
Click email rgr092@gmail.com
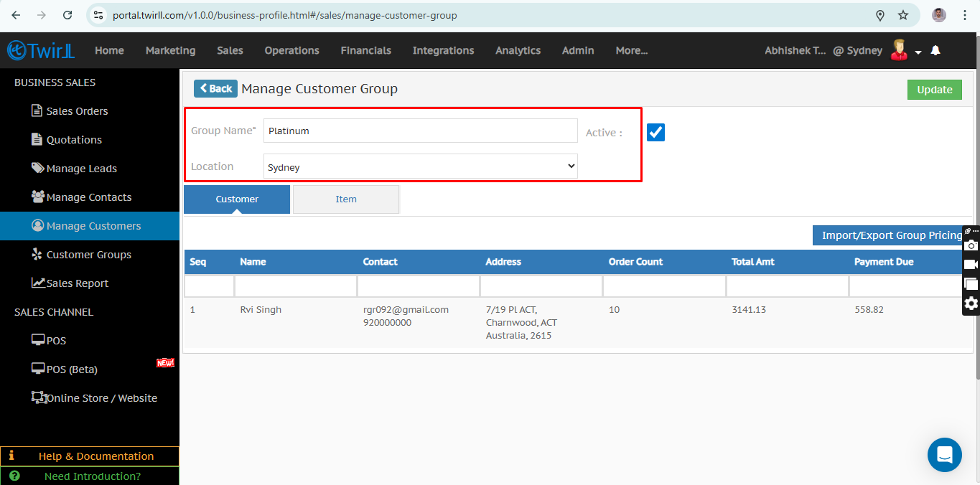coord(406,310)
